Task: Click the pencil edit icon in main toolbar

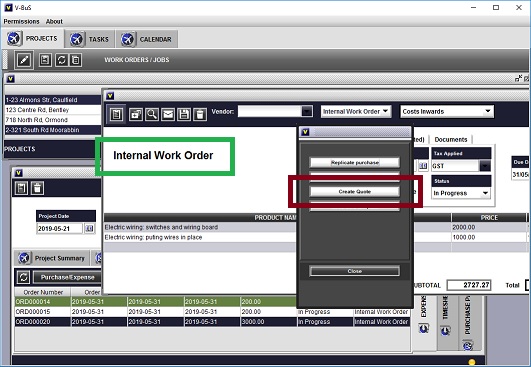Action: [x=24, y=60]
